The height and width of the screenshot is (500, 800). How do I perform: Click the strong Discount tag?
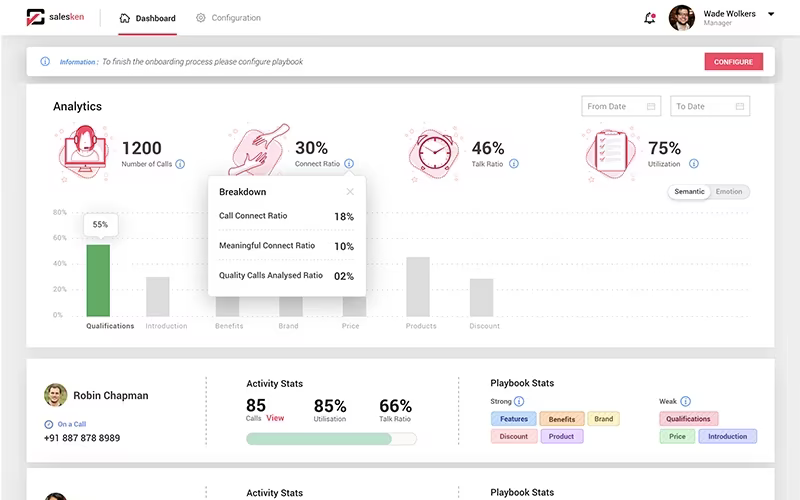click(514, 437)
